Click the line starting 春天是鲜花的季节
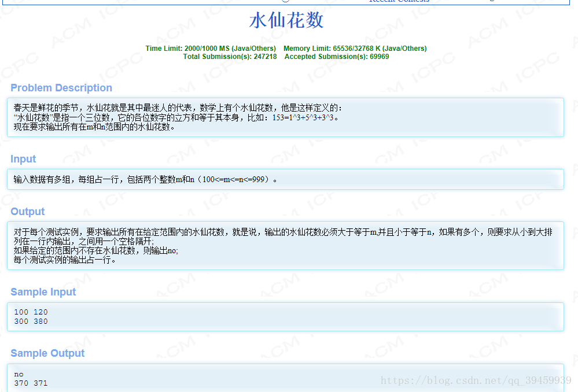The image size is (578, 392). 178,108
